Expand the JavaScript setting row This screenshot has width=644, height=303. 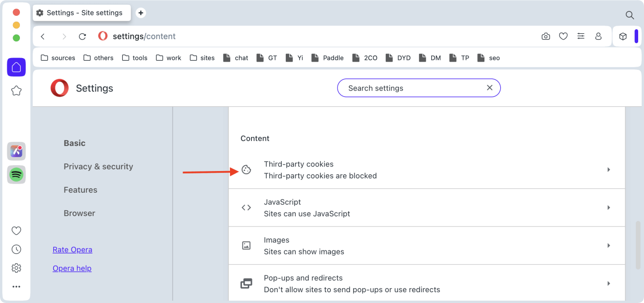(x=426, y=208)
